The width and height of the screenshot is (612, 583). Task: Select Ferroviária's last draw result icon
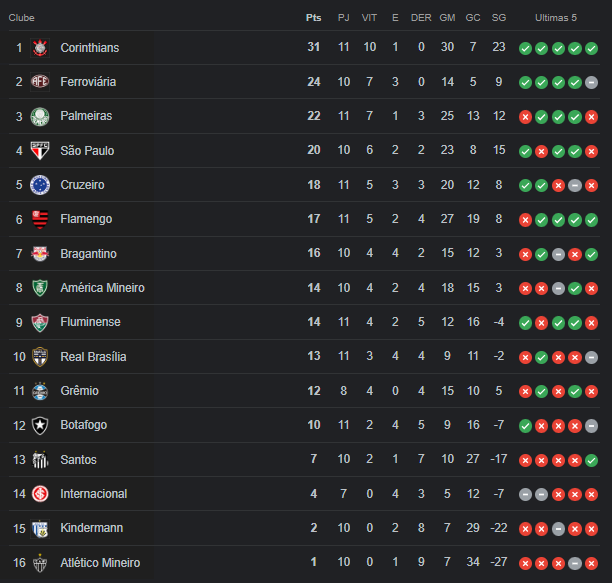[591, 82]
